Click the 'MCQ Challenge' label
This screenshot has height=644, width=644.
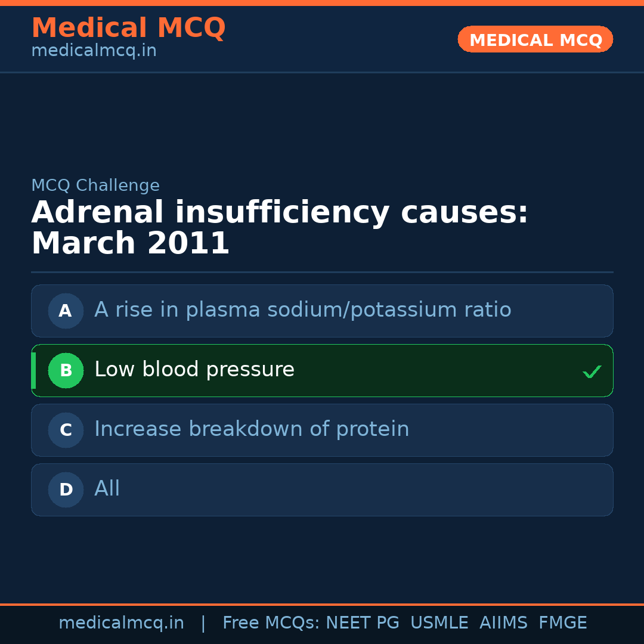coord(95,185)
